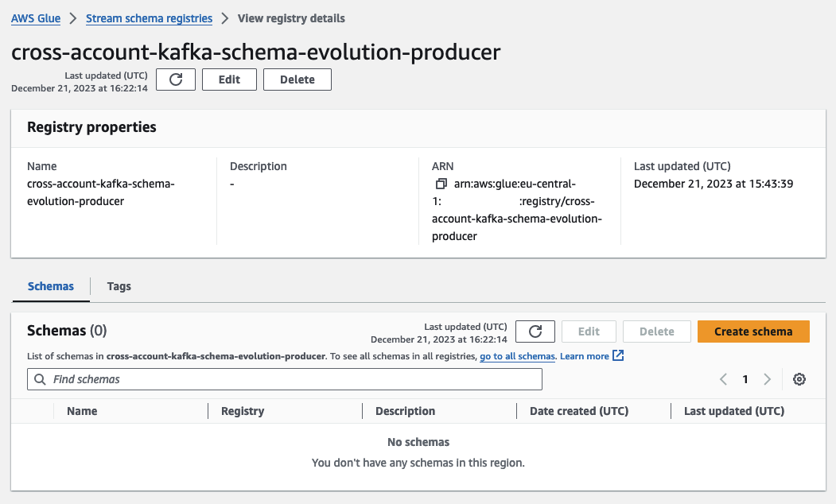
Task: Edit the registry
Action: (229, 79)
